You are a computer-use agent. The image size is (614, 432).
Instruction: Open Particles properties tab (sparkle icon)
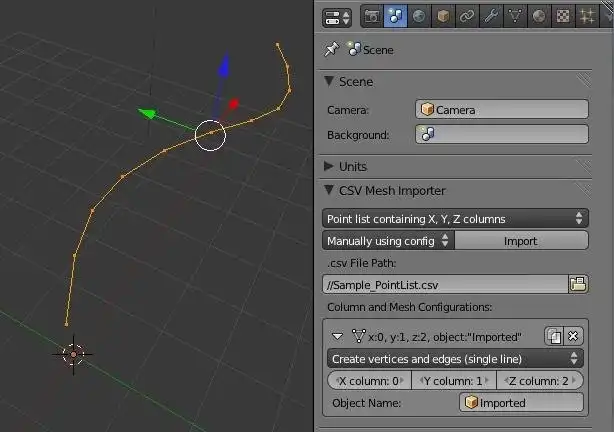click(x=587, y=16)
